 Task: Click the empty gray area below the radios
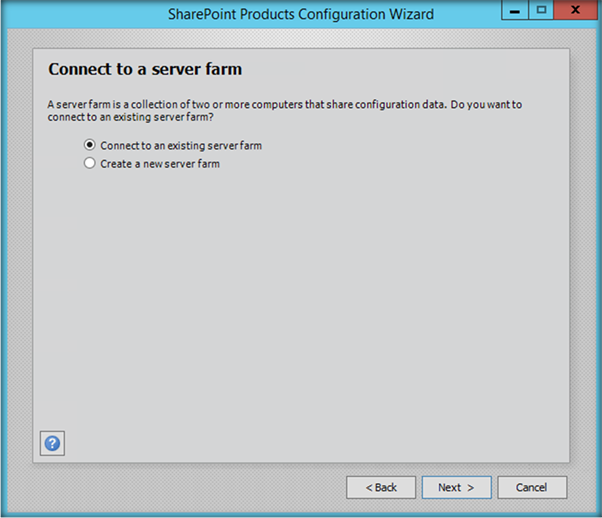(300, 300)
